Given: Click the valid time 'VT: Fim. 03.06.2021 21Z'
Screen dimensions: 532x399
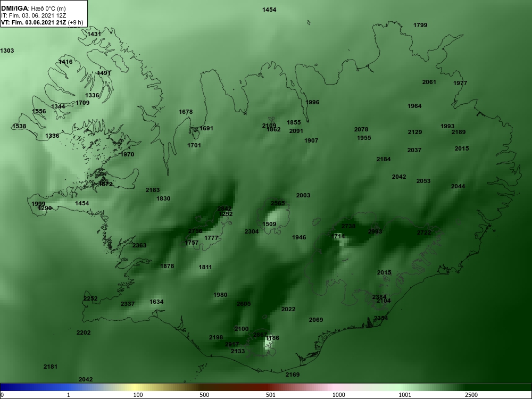Looking at the screenshot, I should pos(34,23).
